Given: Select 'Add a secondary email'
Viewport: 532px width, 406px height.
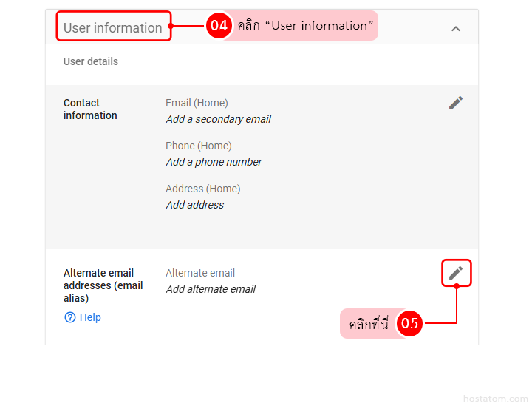Looking at the screenshot, I should pyautogui.click(x=218, y=119).
